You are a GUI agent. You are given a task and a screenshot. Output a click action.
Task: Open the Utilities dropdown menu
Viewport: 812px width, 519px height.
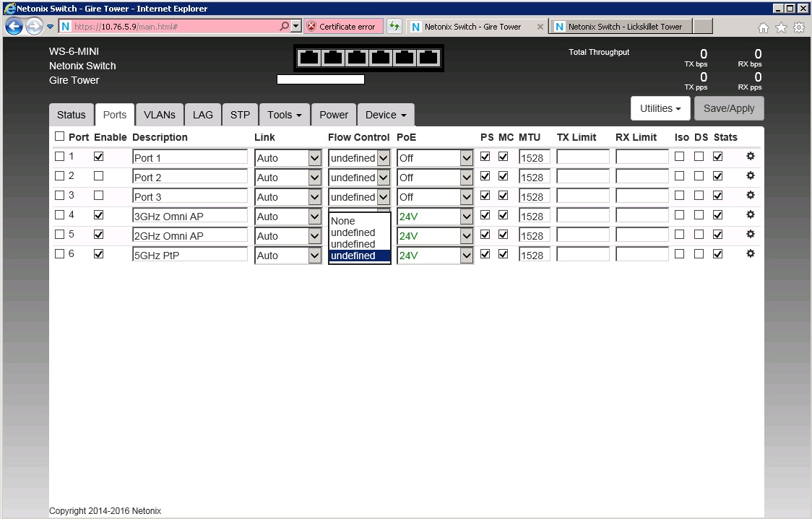(x=660, y=108)
